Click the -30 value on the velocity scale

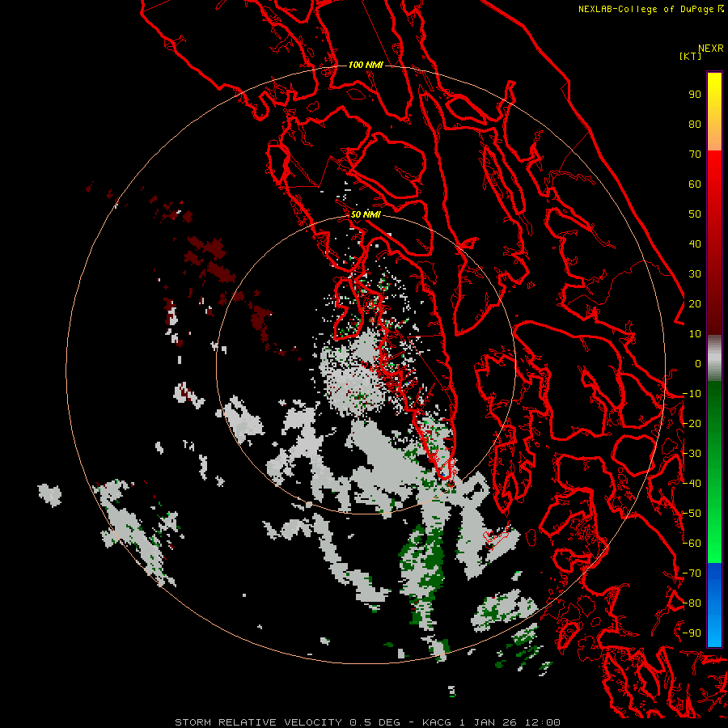692,454
